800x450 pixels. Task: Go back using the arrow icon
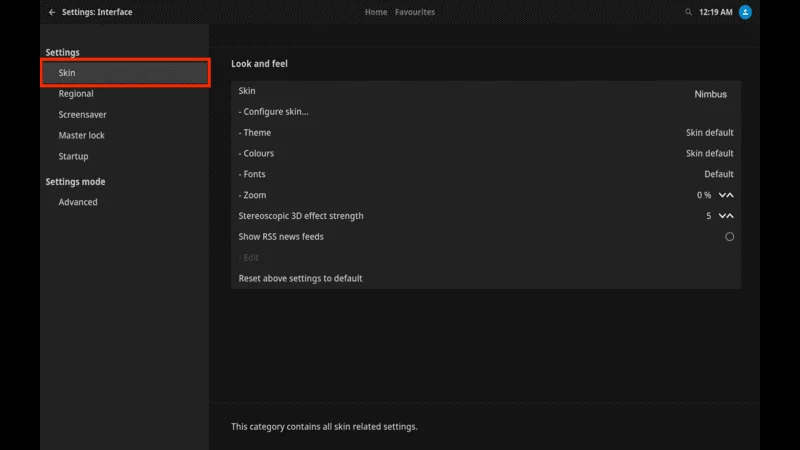[52, 12]
